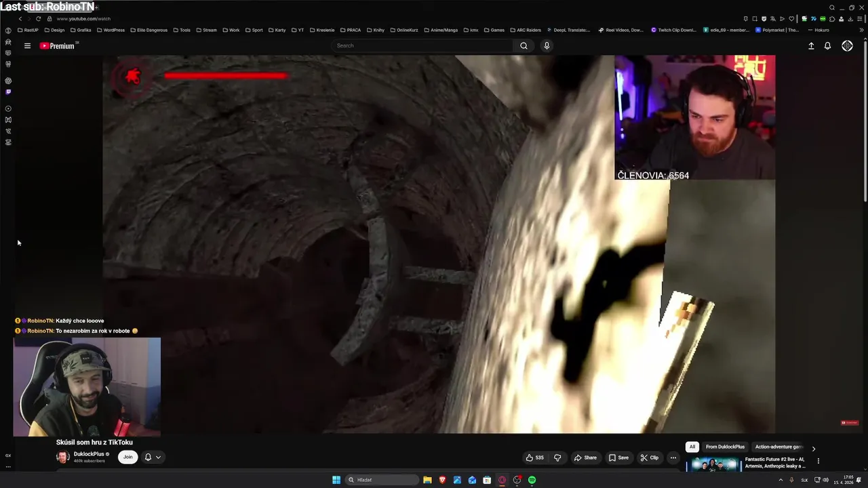Open the Create upload icon
This screenshot has height=488, width=868.
tap(811, 45)
